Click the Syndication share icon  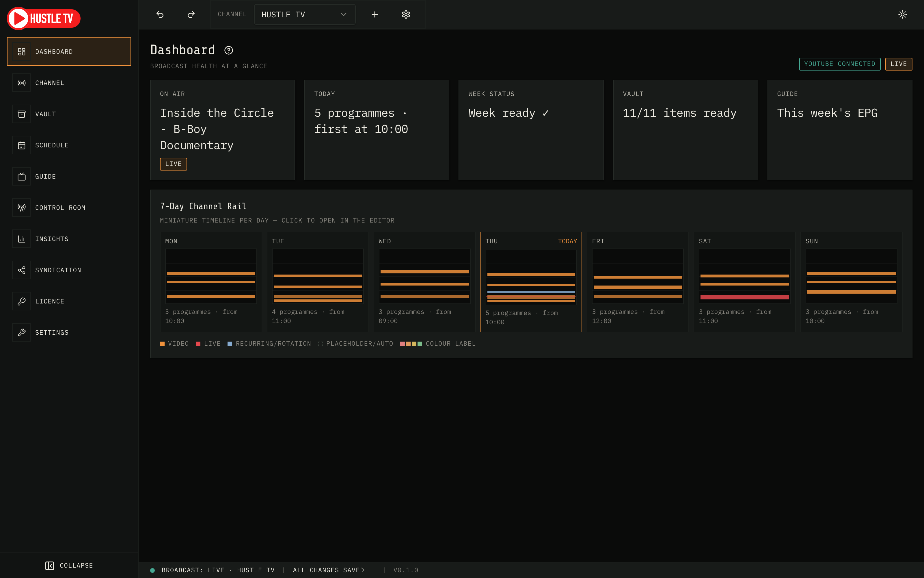point(21,270)
